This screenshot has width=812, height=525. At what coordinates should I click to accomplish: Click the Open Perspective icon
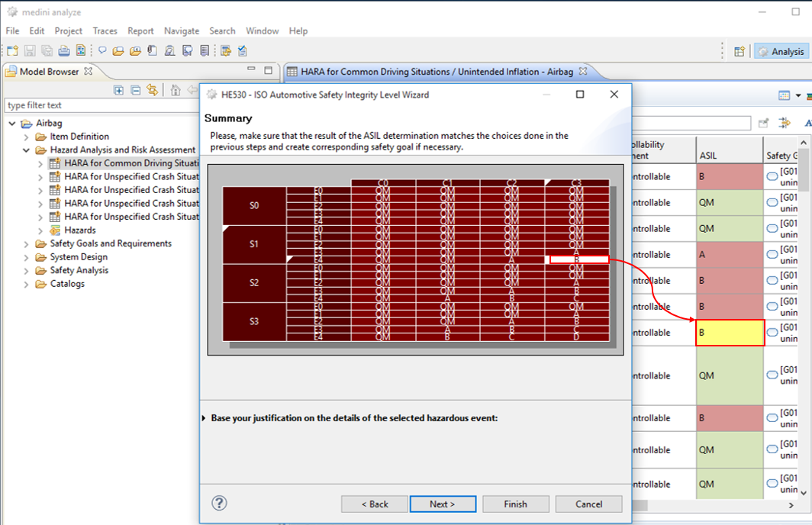pos(739,51)
